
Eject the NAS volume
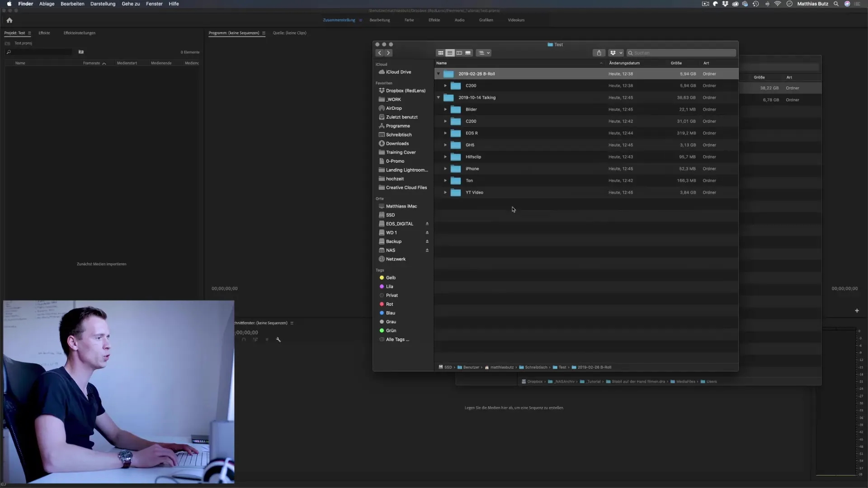pyautogui.click(x=427, y=250)
